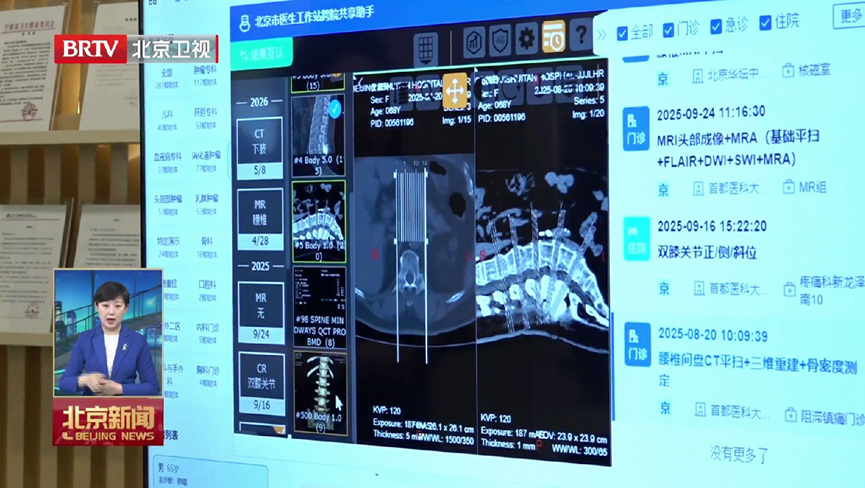Screen dimensions: 865x488
Task: Select 口腔科 in the background department list
Action: click(207, 284)
